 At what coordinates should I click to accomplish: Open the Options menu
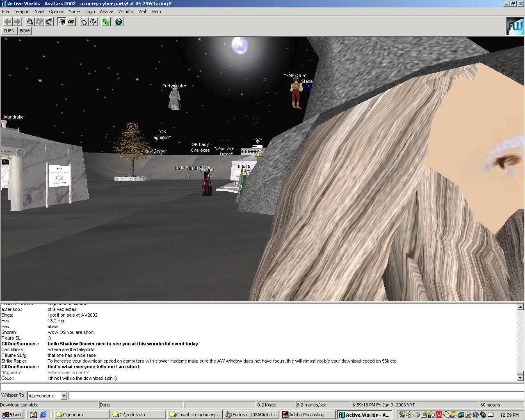[x=57, y=11]
